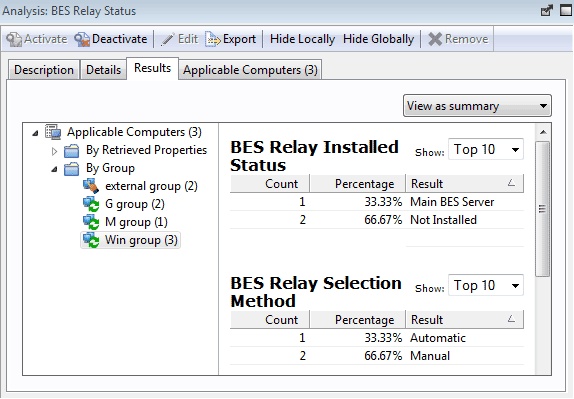Click the results scrollbar up arrow
The image size is (574, 399).
(543, 132)
